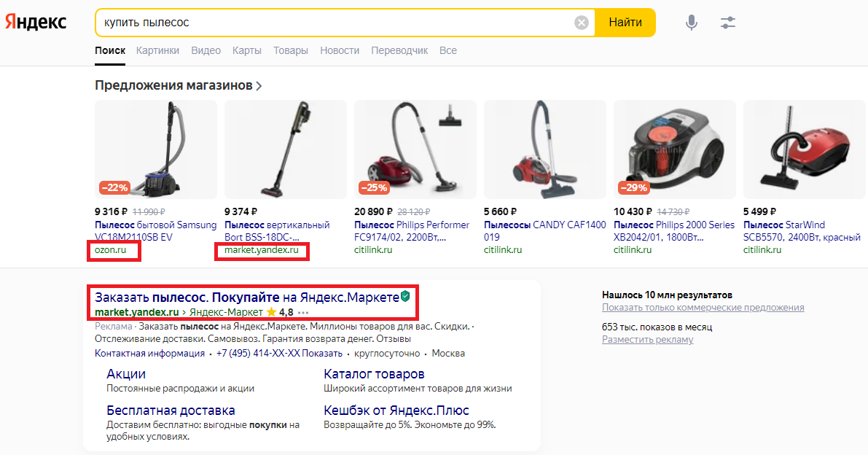868x455 pixels.
Task: Click the price 9 374 ₽
Action: point(241,211)
